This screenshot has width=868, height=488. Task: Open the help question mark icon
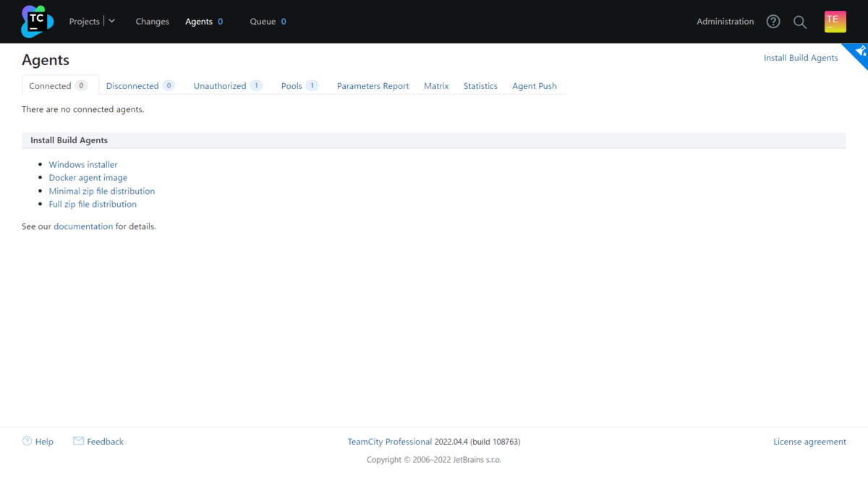coord(773,22)
